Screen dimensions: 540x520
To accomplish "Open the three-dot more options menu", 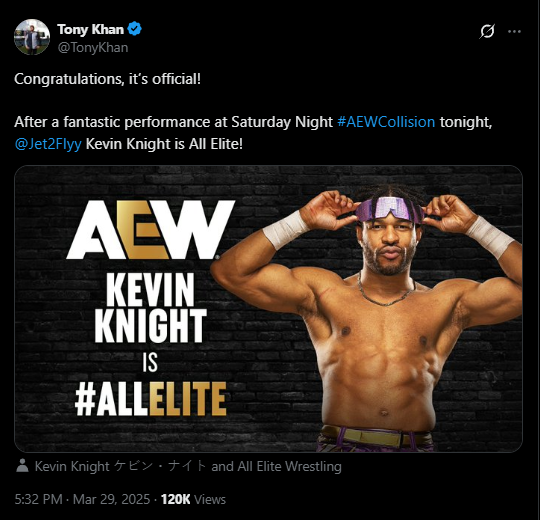I will point(514,32).
